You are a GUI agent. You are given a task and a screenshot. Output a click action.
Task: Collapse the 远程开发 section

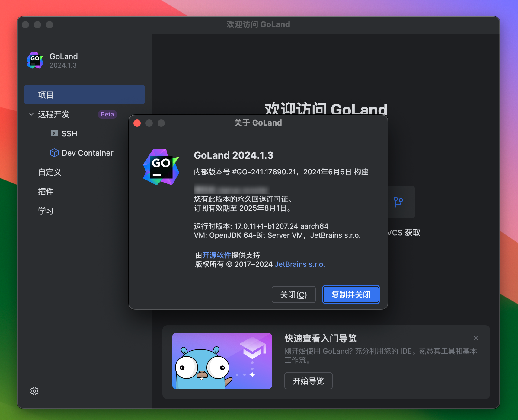tap(31, 114)
